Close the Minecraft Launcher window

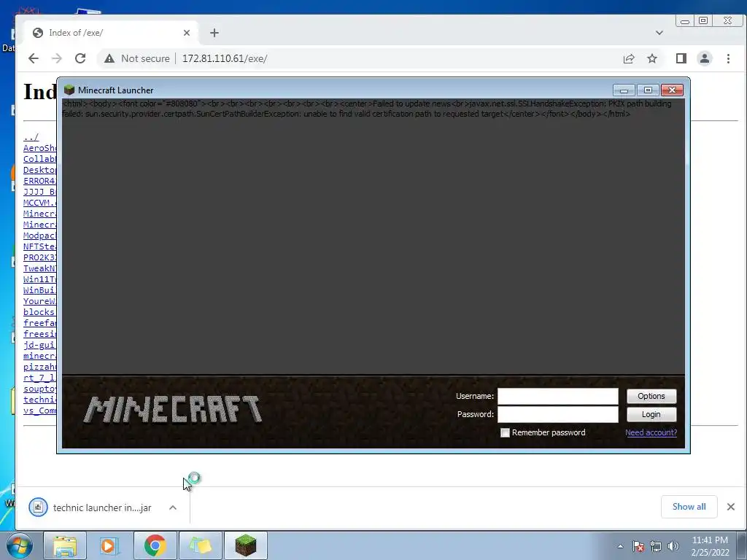click(672, 90)
